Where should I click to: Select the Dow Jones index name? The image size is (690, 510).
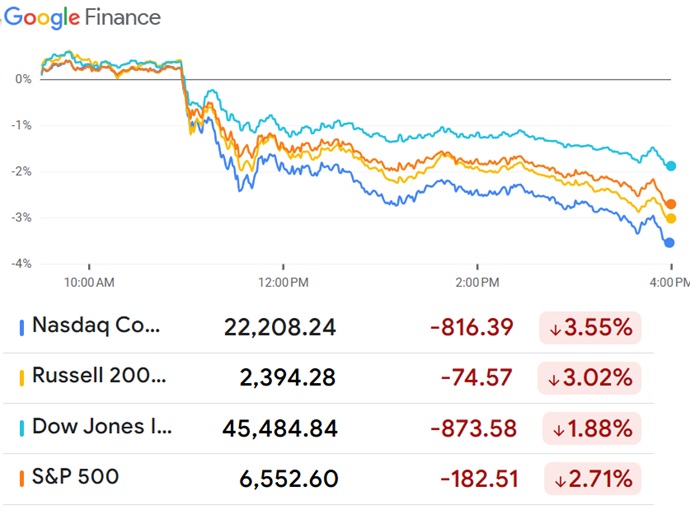pos(102,428)
